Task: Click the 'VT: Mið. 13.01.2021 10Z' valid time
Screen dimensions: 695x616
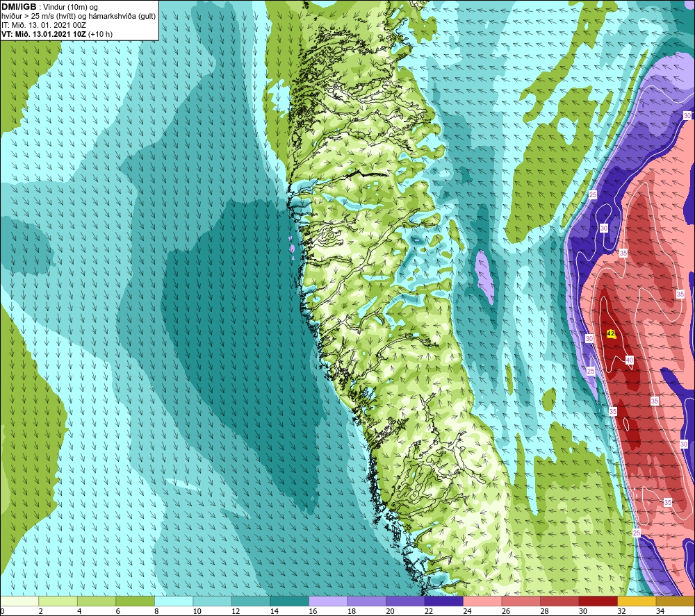Action: pos(44,34)
